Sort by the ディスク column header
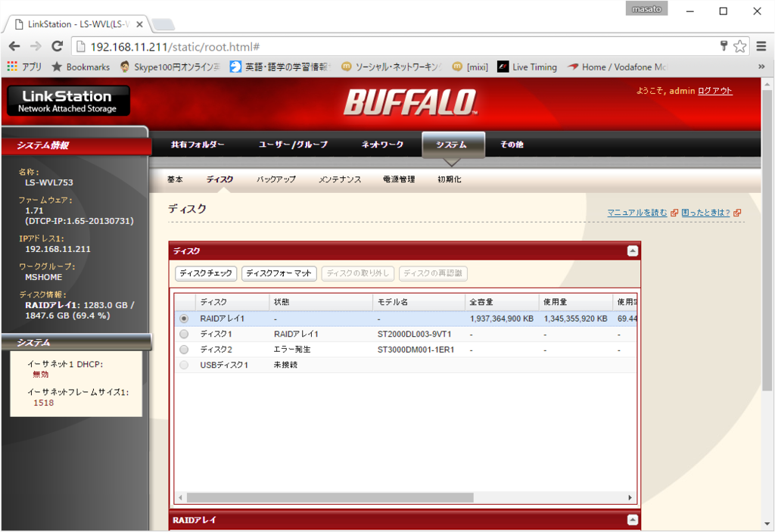This screenshot has width=775, height=532. [x=232, y=302]
